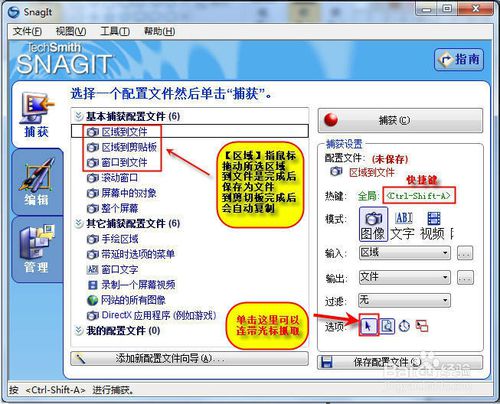Open the 输入 input dropdown showing 区域
Screen dimensions: 500x404
(405, 253)
